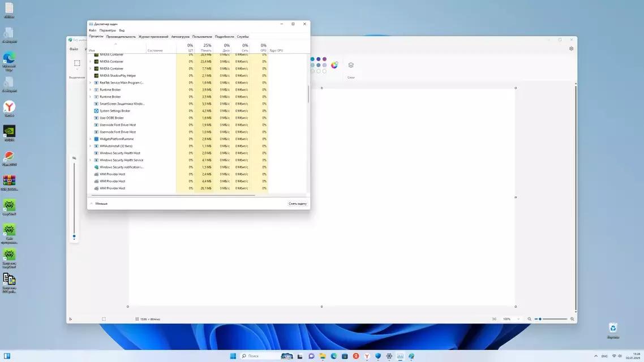Click the Task Manager horizontal scrollbar
644x362 pixels.
tap(173, 195)
